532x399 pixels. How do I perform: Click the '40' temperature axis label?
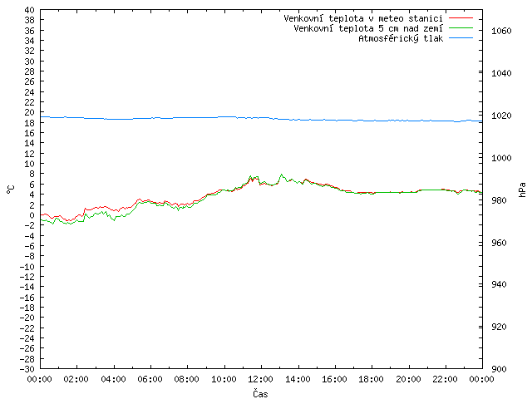point(30,10)
